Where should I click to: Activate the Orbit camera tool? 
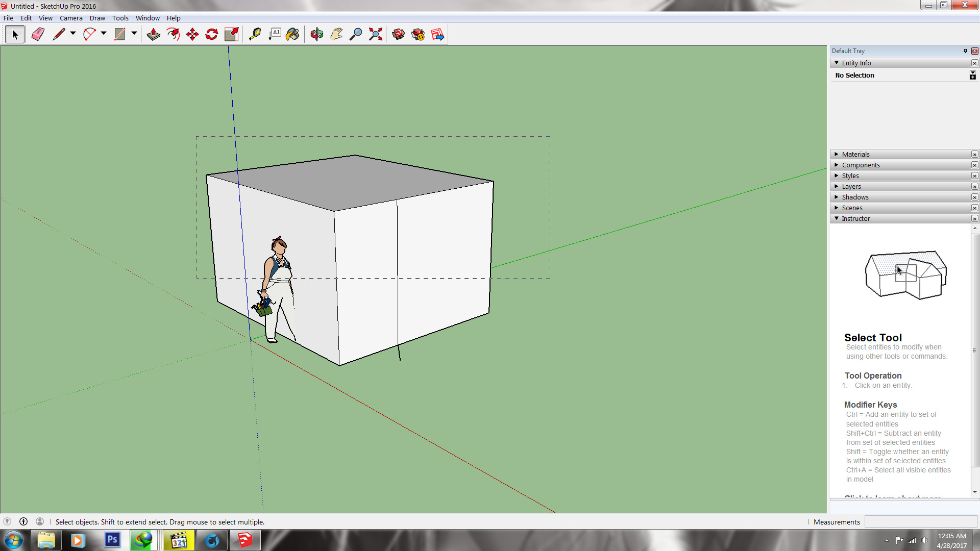[x=316, y=34]
